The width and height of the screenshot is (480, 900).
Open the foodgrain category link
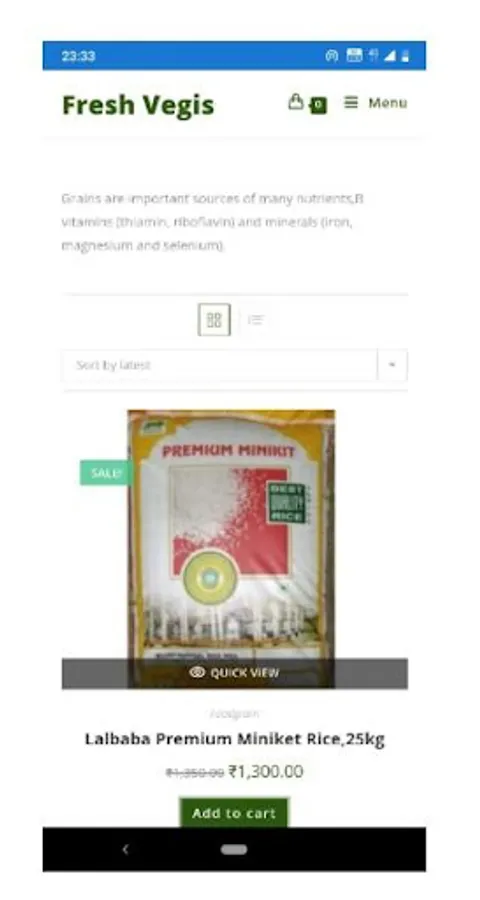point(235,713)
